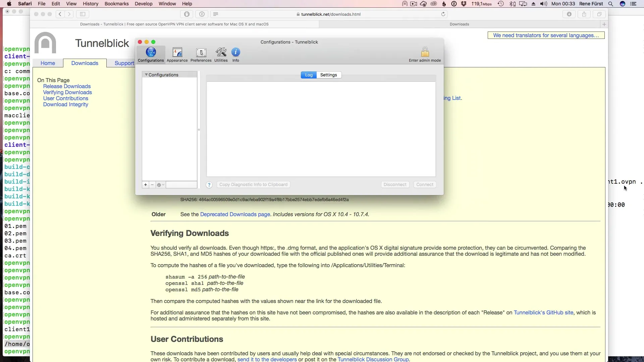This screenshot has height=362, width=644.
Task: Reload the page in Safari
Action: [x=443, y=14]
